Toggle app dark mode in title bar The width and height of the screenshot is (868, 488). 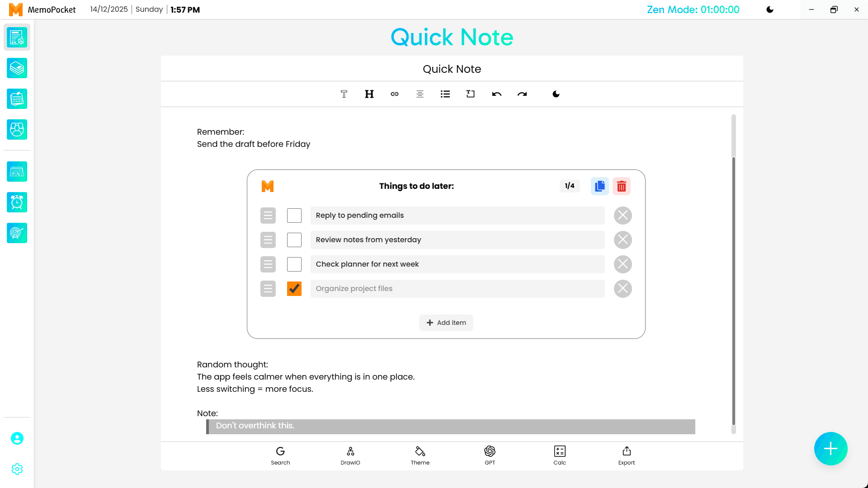pyautogui.click(x=770, y=9)
